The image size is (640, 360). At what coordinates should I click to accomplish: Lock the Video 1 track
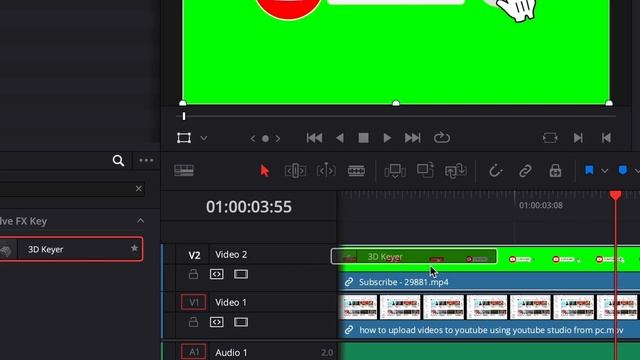(193, 322)
